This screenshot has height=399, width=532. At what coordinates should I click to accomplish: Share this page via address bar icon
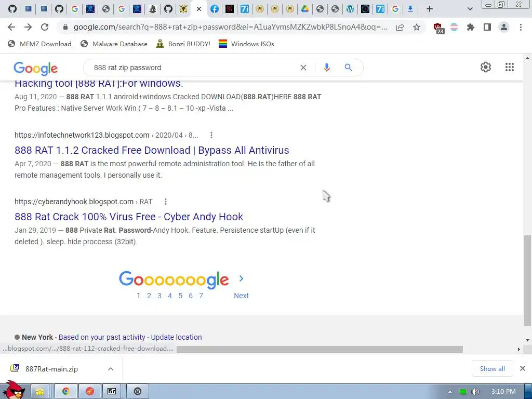point(400,27)
